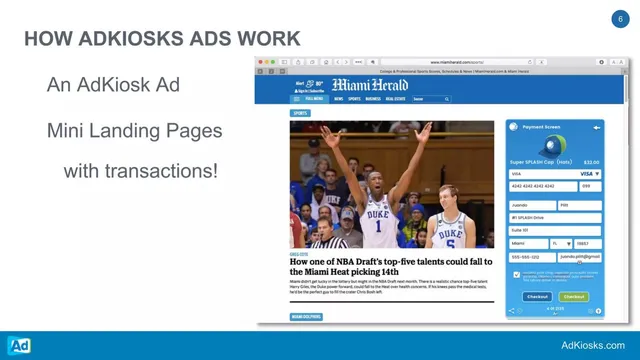Click the home icon in browser toolbar
The height and width of the screenshot is (360, 640).
[x=326, y=62]
